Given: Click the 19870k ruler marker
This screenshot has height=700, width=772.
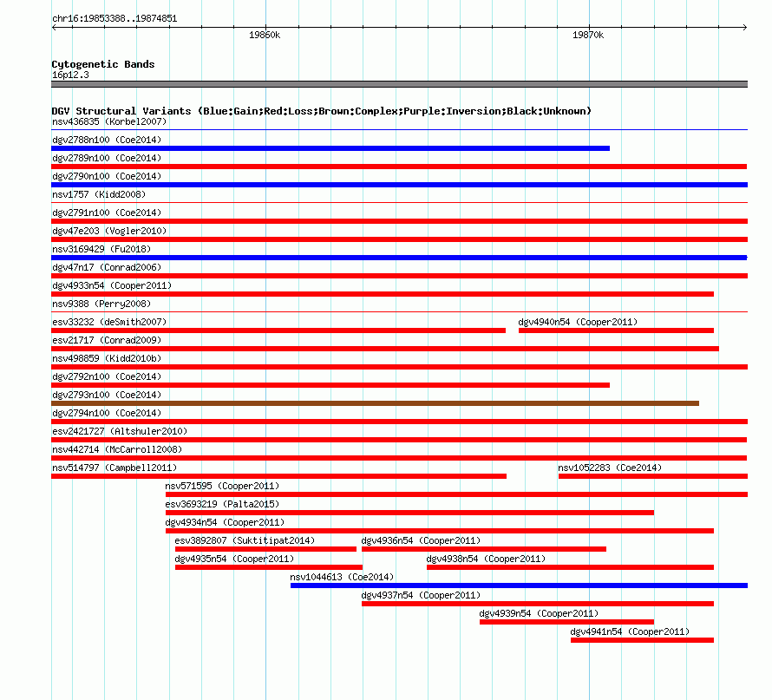Looking at the screenshot, I should [x=588, y=35].
